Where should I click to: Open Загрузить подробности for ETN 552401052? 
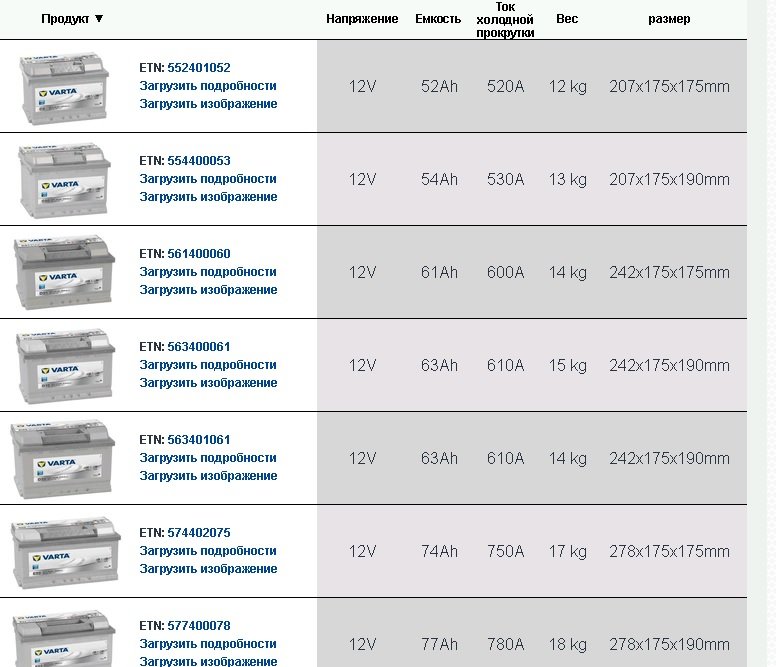pos(208,86)
